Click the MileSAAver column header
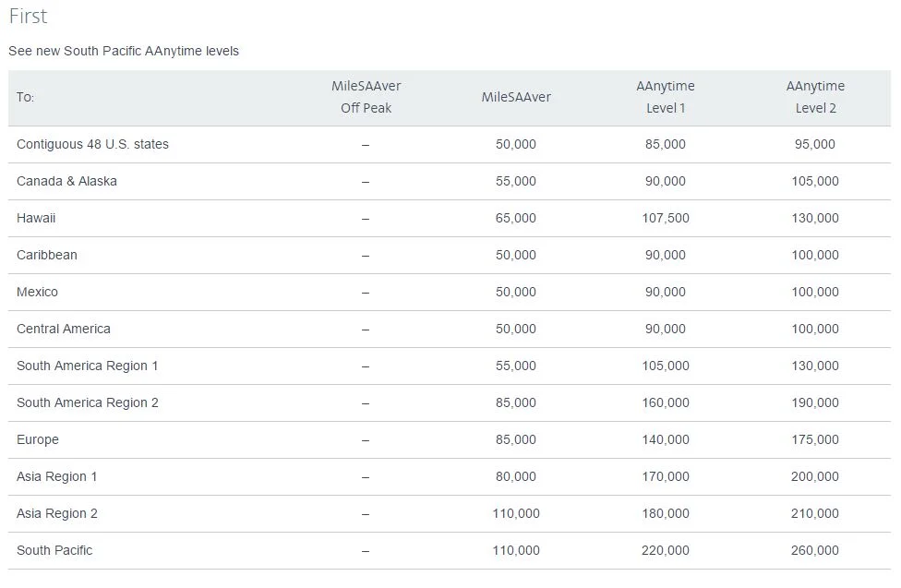Viewport: 901px width, 588px height. point(516,97)
